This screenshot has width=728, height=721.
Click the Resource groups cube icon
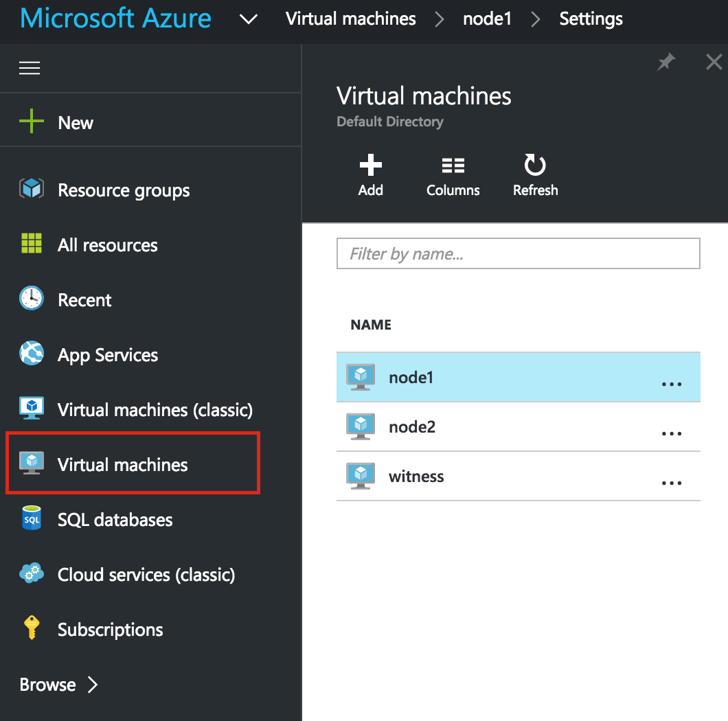[x=32, y=189]
